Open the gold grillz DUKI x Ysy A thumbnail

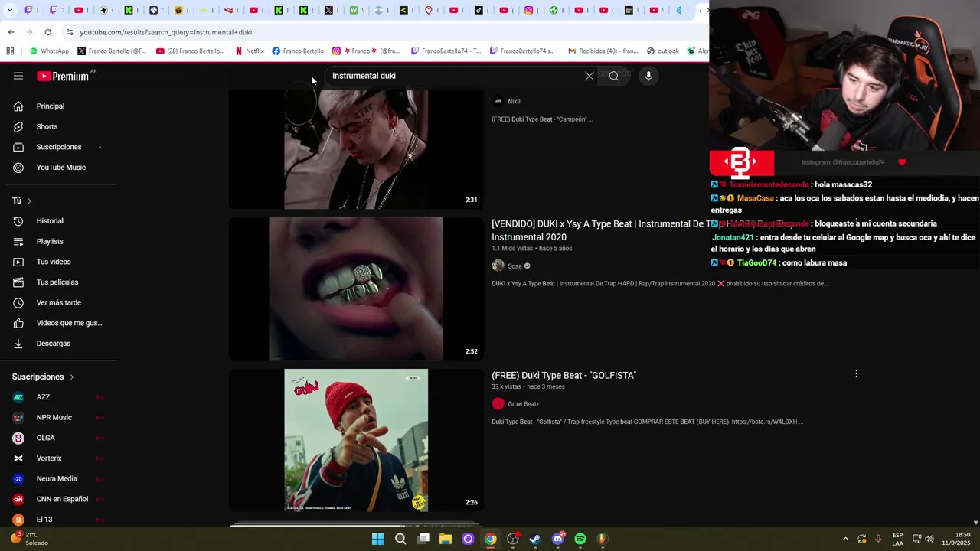click(356, 289)
